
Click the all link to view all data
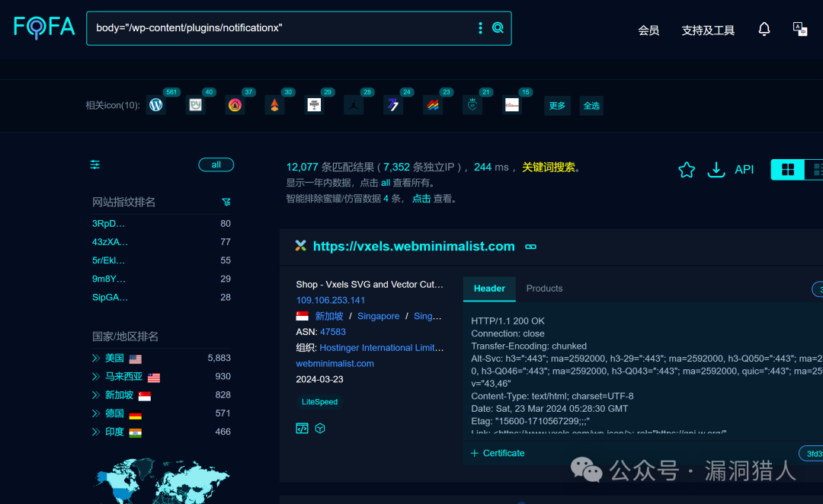[386, 183]
